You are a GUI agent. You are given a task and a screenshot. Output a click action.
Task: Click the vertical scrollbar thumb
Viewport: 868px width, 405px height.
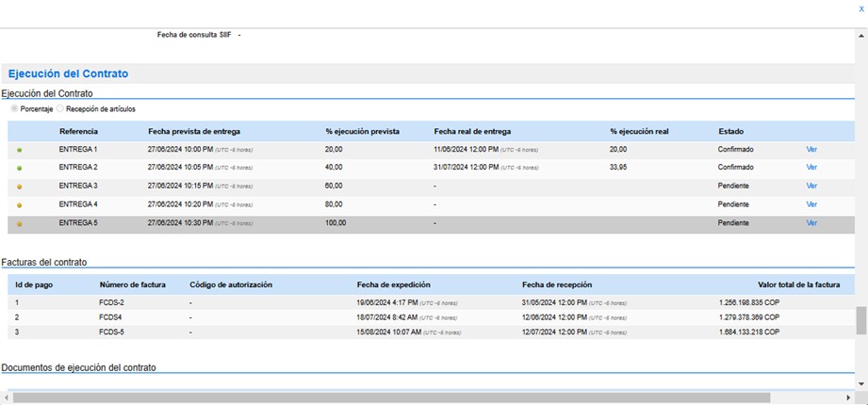(x=860, y=320)
